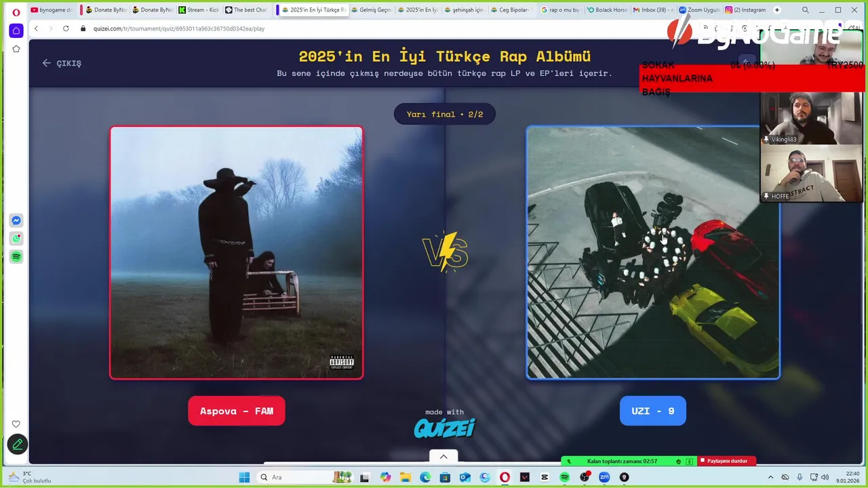Click the padlock site info icon
The width and height of the screenshot is (868, 488).
pyautogui.click(x=83, y=28)
